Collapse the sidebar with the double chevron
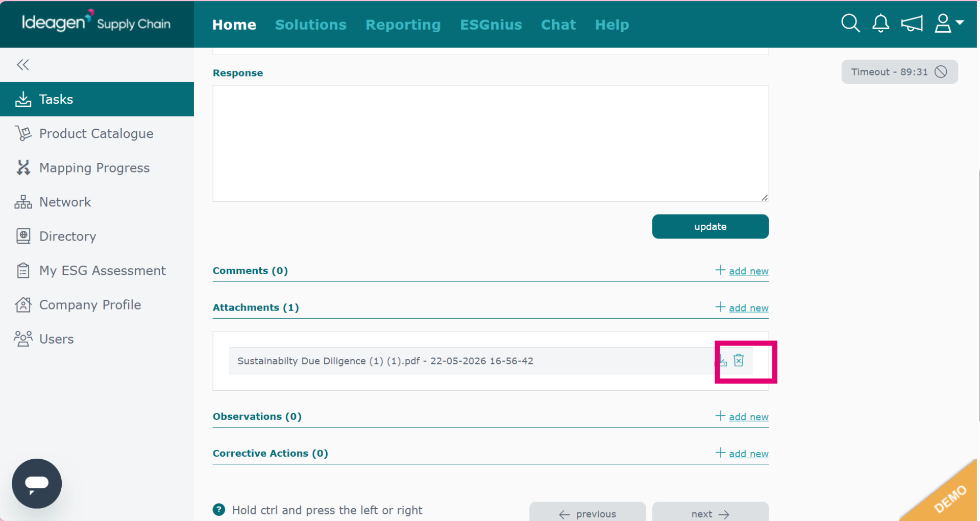The width and height of the screenshot is (980, 521). [23, 65]
